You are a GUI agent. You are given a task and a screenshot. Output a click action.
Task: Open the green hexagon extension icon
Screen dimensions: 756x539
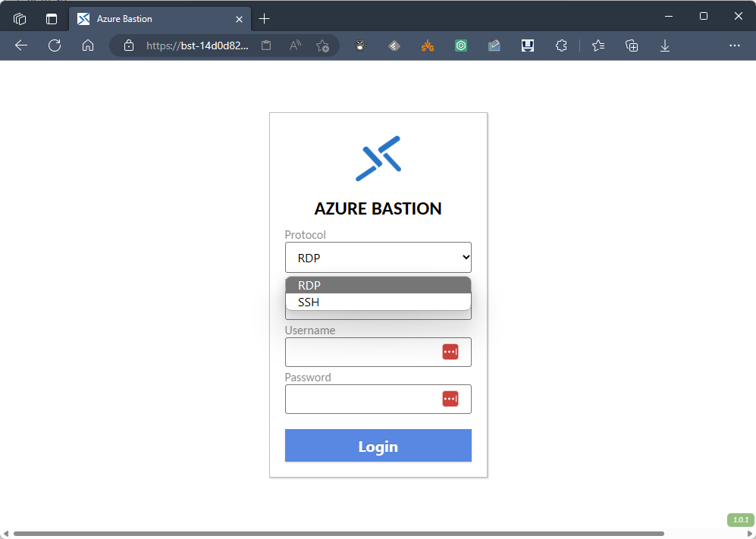(461, 45)
